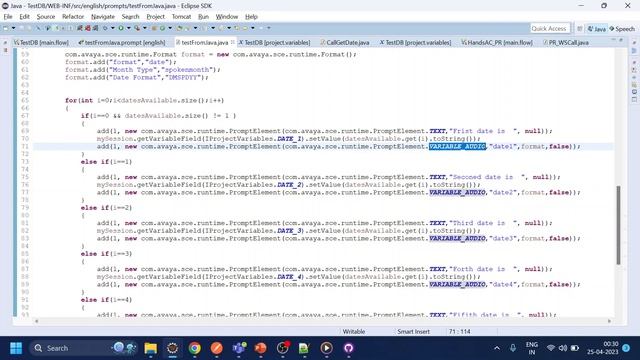
Task: Expand the Debug dropdown arrow
Action: (x=113, y=28)
